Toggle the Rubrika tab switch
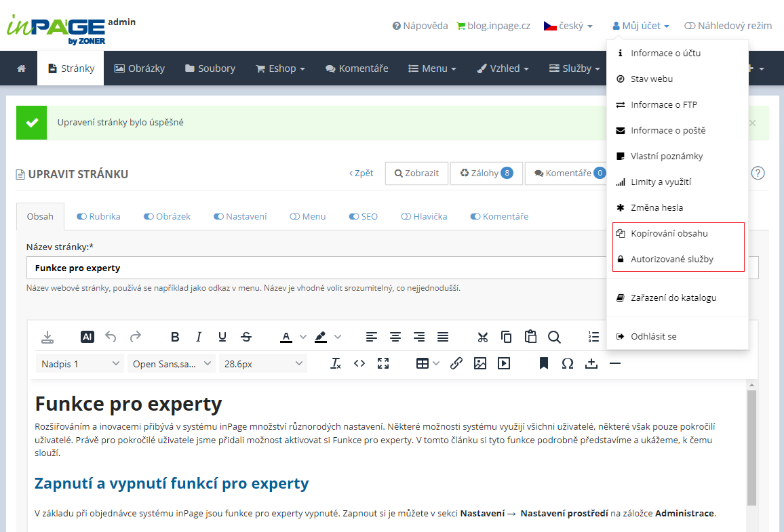Screen dimensions: 784x532 click(81, 216)
